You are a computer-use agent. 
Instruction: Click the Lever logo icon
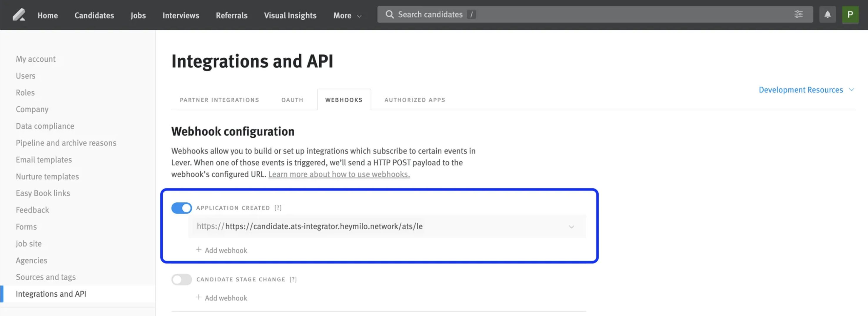coord(19,15)
